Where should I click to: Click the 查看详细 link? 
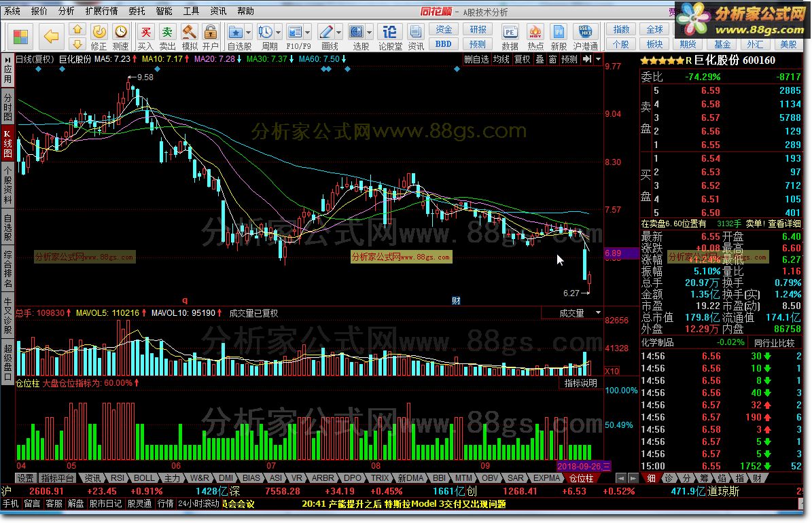point(784,223)
